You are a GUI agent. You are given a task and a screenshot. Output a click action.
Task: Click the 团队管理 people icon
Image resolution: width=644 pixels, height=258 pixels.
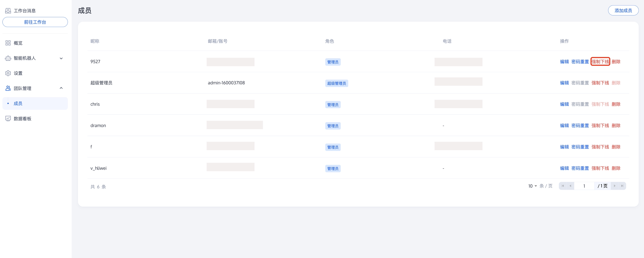tap(8, 88)
